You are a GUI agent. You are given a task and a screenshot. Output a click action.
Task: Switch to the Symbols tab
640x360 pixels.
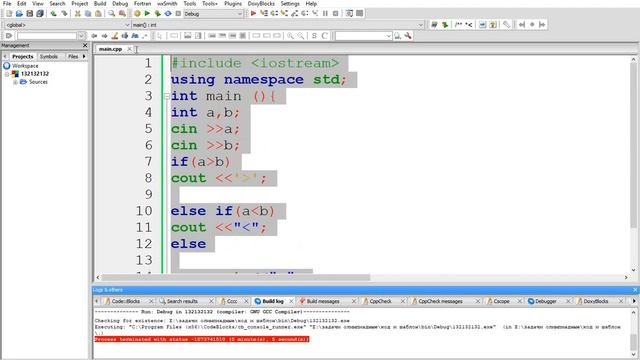point(49,56)
